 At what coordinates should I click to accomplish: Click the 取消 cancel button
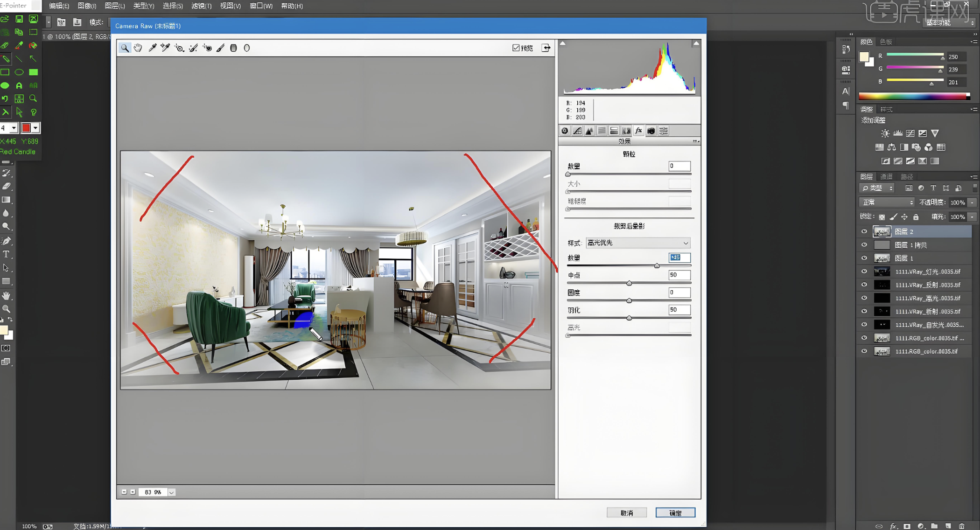626,513
